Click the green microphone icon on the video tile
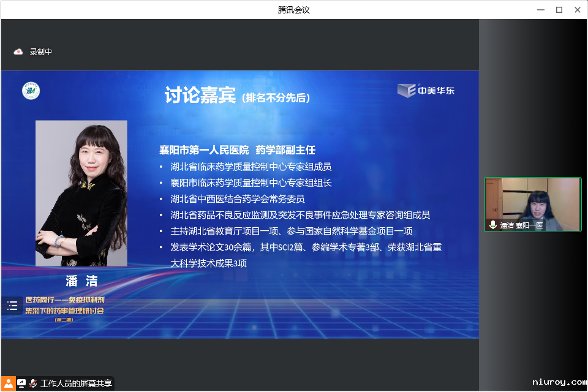Viewport: 588px width, 392px height. 493,225
